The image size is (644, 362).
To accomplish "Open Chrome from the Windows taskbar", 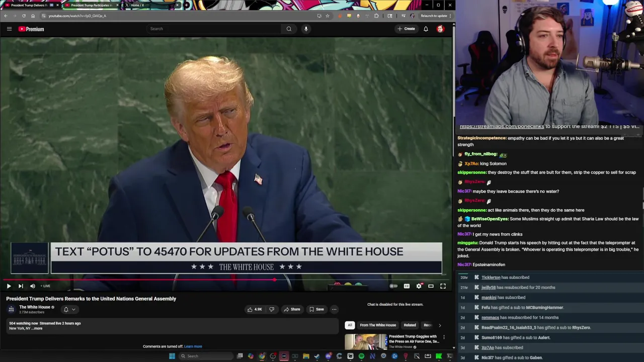I will coord(262,356).
